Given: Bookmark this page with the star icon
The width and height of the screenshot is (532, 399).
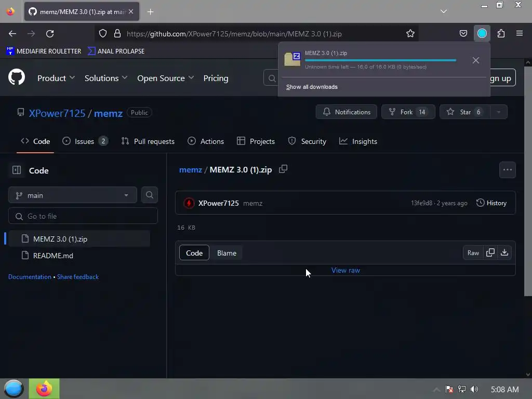Looking at the screenshot, I should tap(410, 33).
